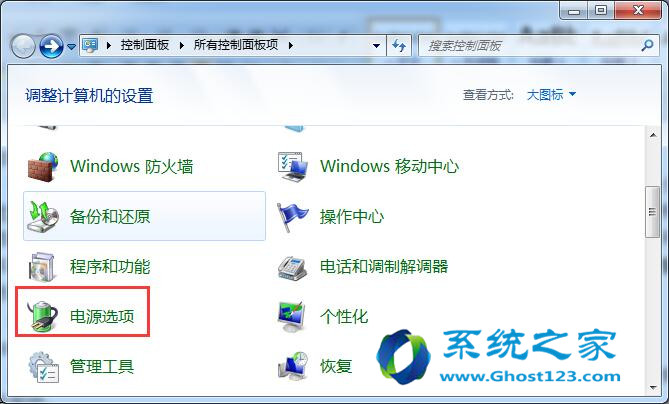Image resolution: width=669 pixels, height=404 pixels.
Task: Click the 管理工具 gear icon
Action: [43, 366]
